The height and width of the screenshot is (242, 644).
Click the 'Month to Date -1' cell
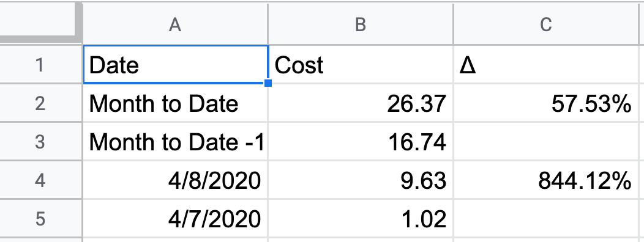coord(175,142)
